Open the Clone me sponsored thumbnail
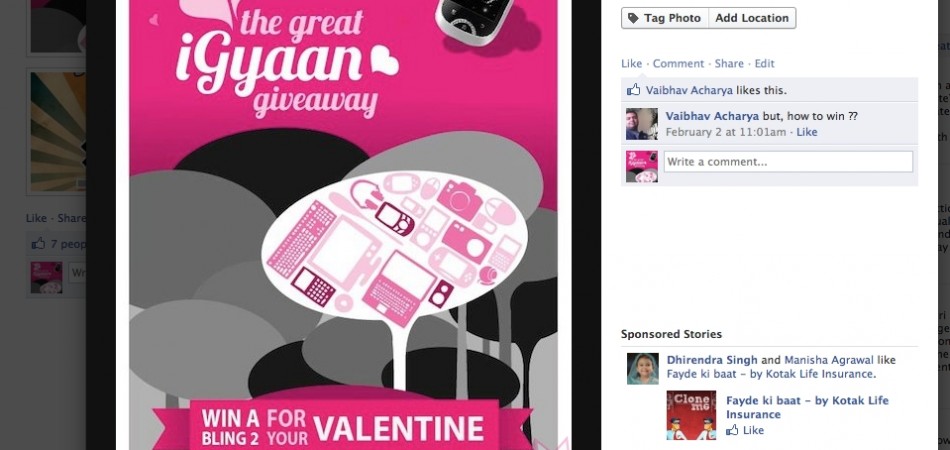The image size is (950, 450). point(691,415)
